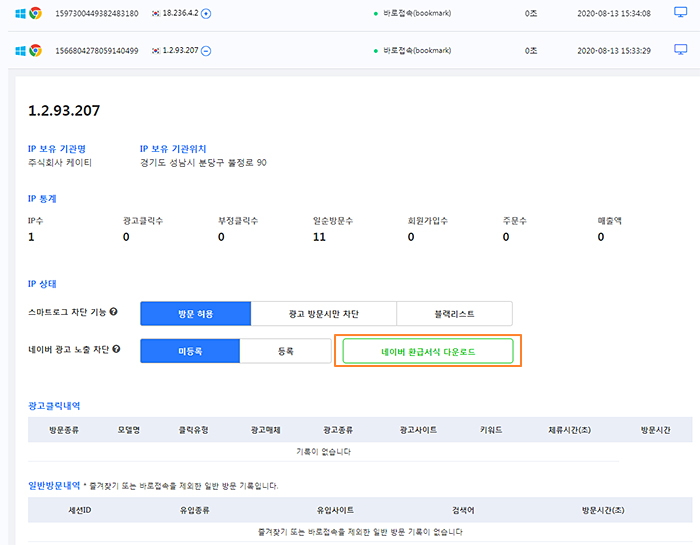The width and height of the screenshot is (700, 545).
Task: Click 바로접속(bookmark) in the 18.236.4.2 row
Action: click(x=417, y=13)
